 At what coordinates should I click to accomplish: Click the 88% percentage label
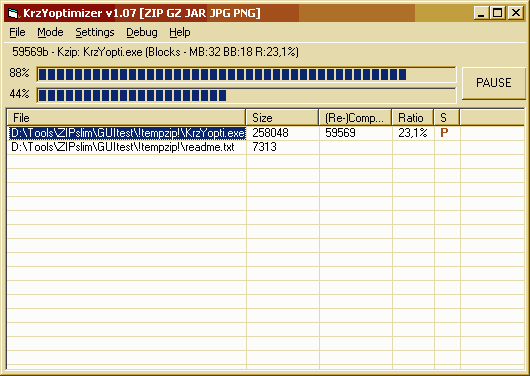[19, 73]
